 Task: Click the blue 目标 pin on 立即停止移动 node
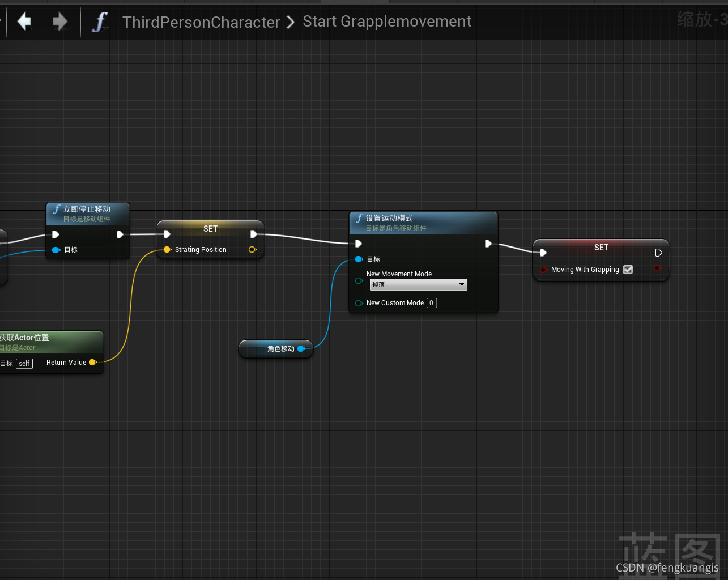click(x=56, y=250)
